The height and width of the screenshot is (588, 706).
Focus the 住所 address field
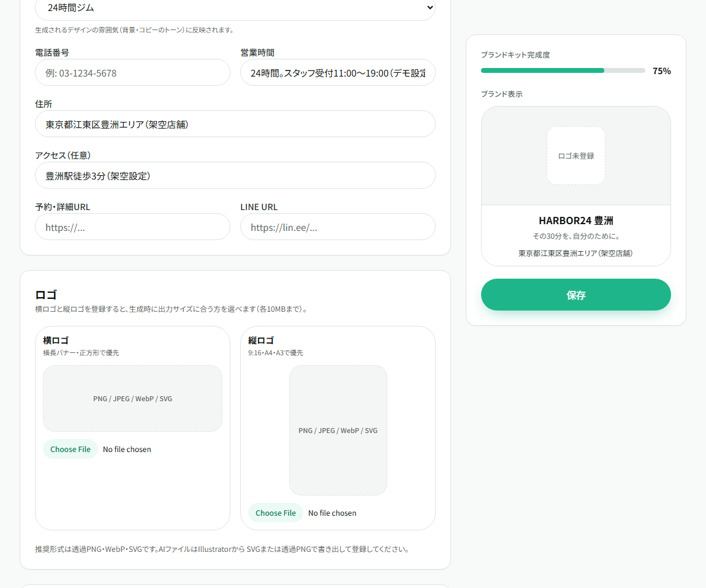click(235, 124)
